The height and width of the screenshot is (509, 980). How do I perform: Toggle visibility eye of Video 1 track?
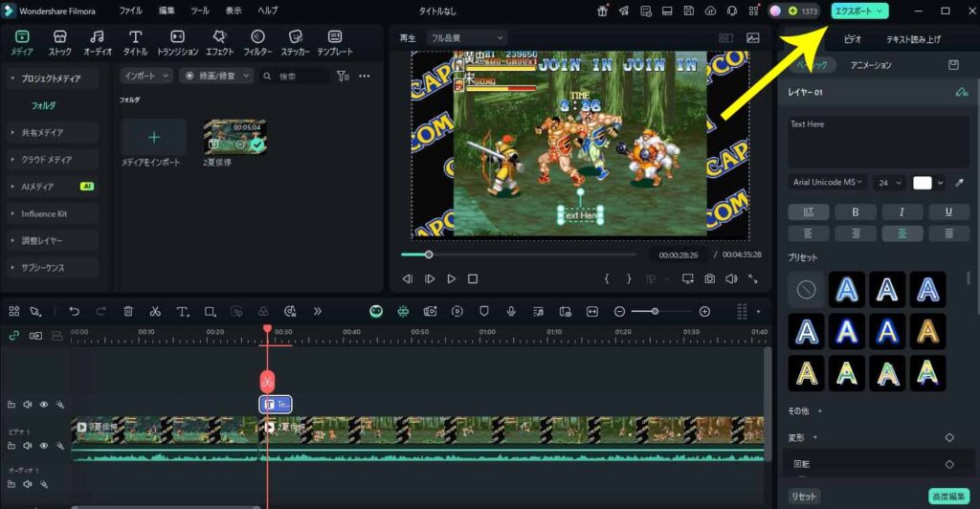click(x=44, y=446)
